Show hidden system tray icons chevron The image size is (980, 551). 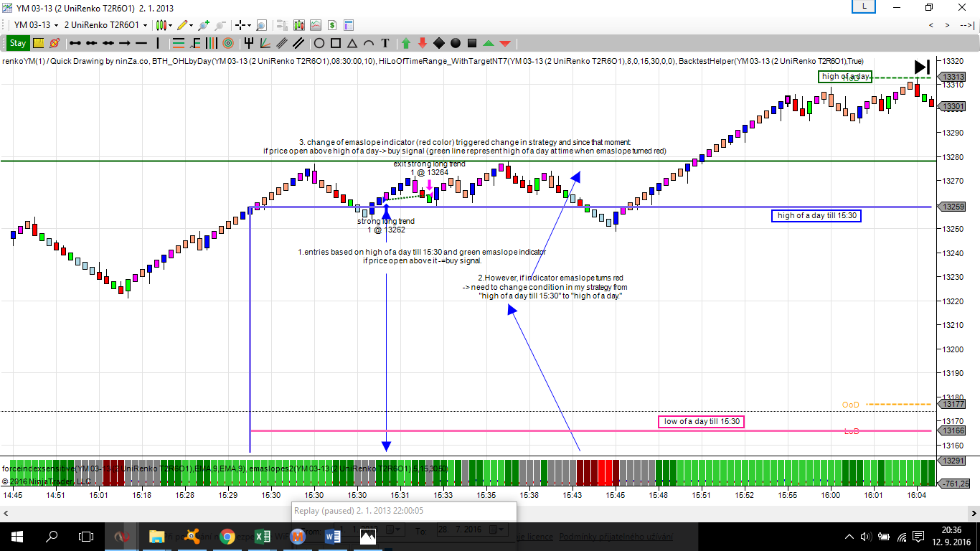point(849,536)
